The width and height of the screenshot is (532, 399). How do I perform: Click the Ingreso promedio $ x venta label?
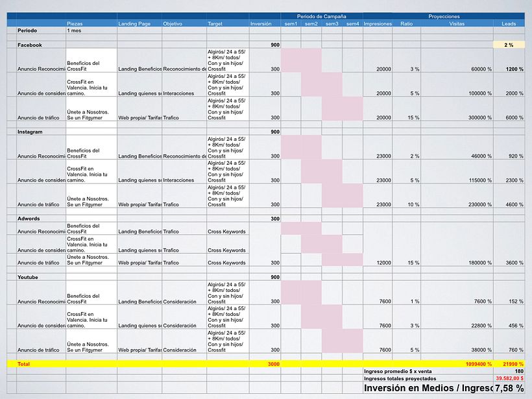[x=399, y=370]
